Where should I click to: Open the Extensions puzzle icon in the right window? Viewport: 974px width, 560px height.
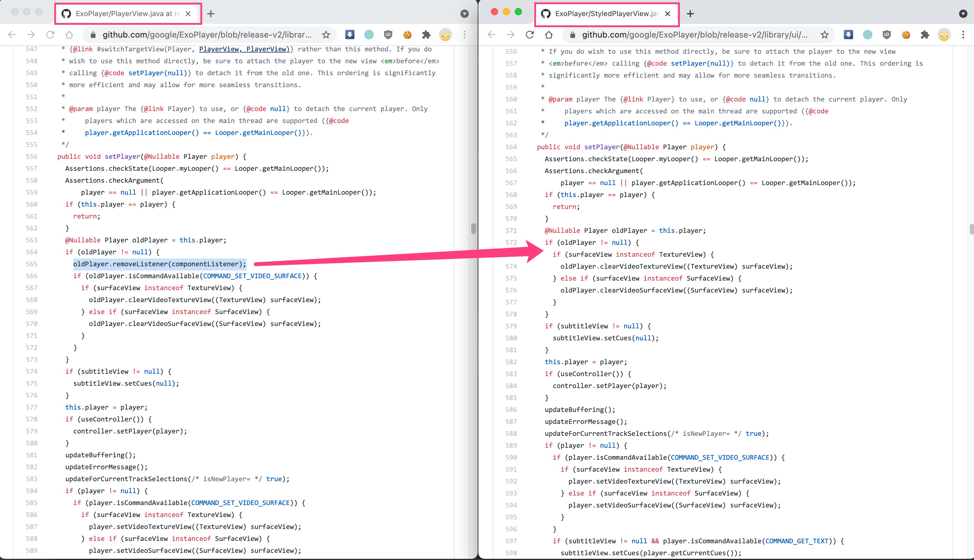click(x=925, y=35)
